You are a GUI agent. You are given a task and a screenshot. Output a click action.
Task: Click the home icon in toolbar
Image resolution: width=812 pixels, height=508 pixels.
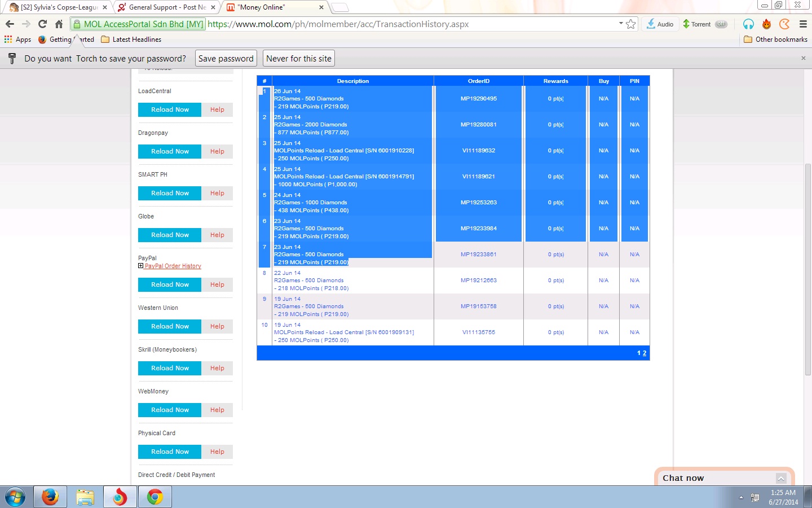pos(59,24)
